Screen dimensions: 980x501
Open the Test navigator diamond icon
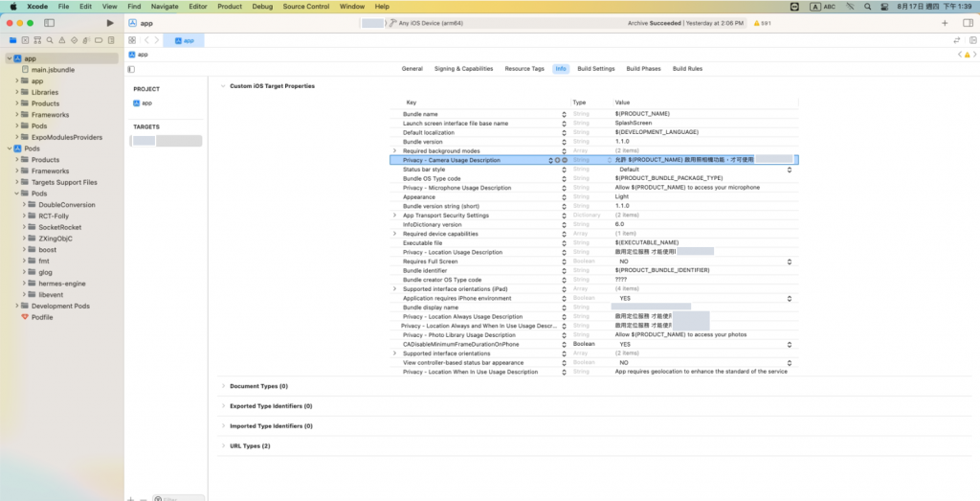(75, 40)
